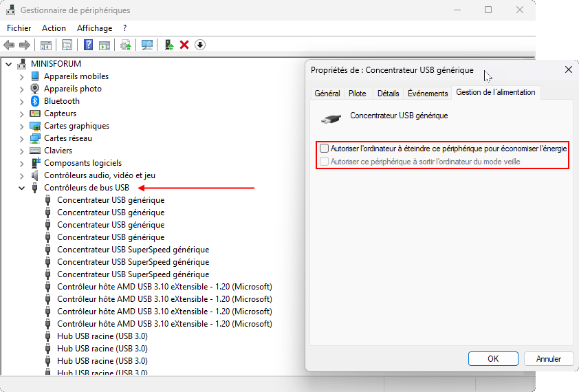Expand Contrôleurs audio, vidéo et jeu node
The height and width of the screenshot is (392, 579).
click(22, 175)
